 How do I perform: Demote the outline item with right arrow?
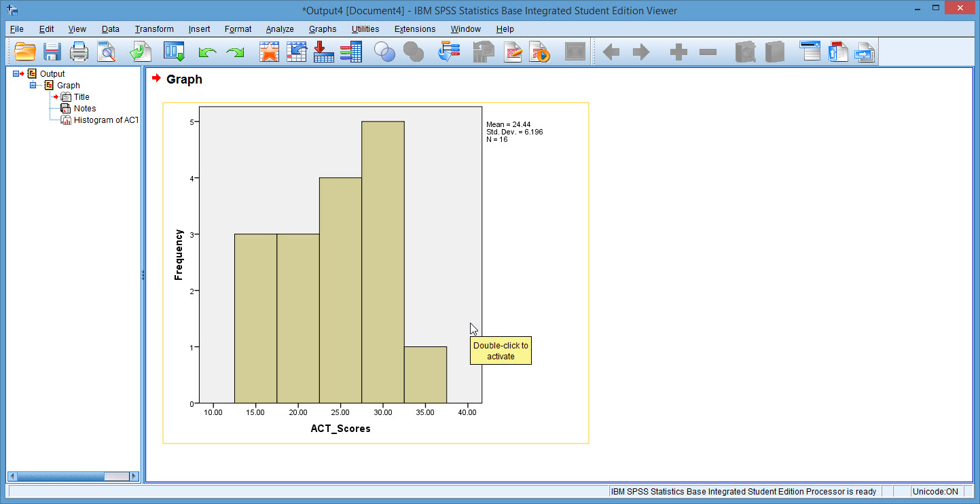tap(640, 52)
